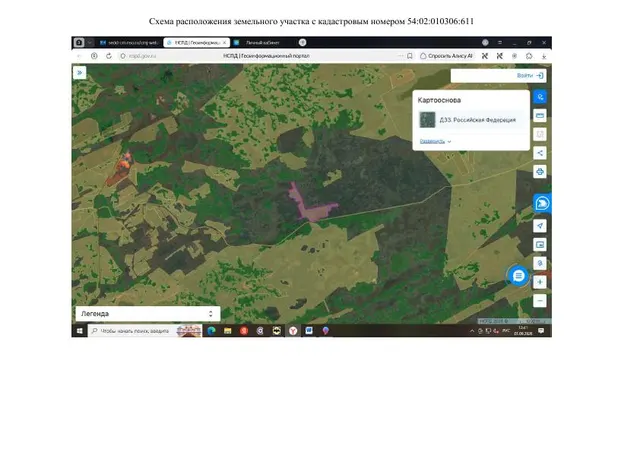
Task: Show hidden system tray icons chevron
Action: pos(472,331)
